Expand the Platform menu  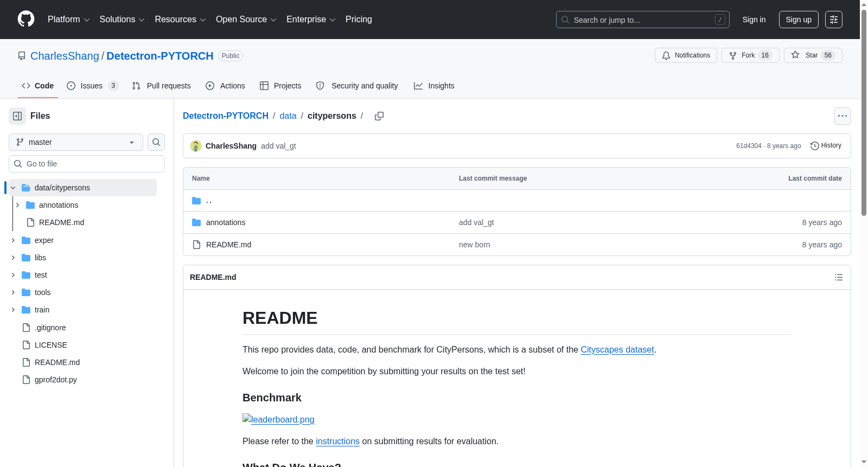69,20
